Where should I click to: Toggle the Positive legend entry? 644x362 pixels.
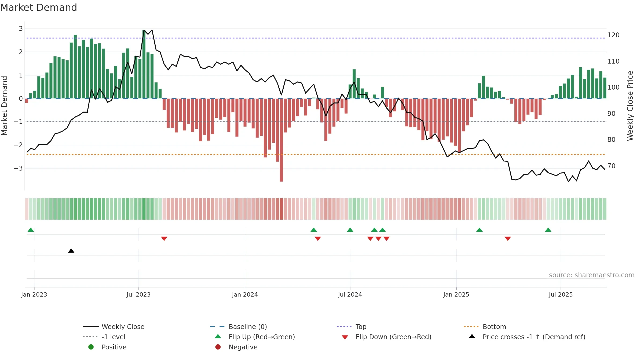coord(107,347)
